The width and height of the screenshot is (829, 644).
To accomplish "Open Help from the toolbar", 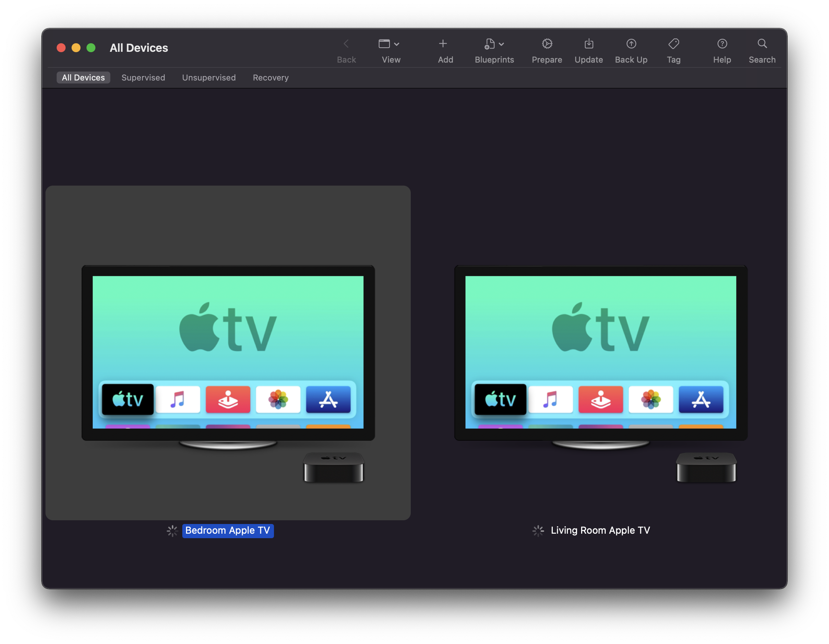I will pyautogui.click(x=722, y=44).
